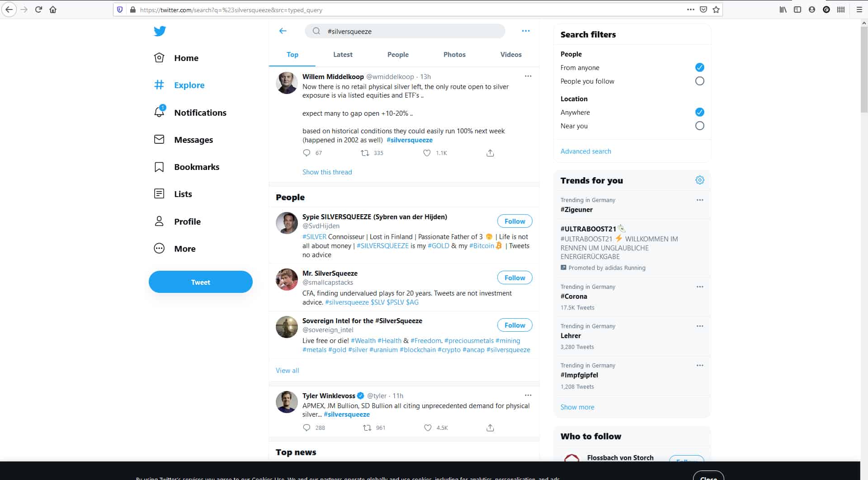Viewport: 868px width, 480px height.
Task: Select People you follow filter
Action: tap(699, 81)
